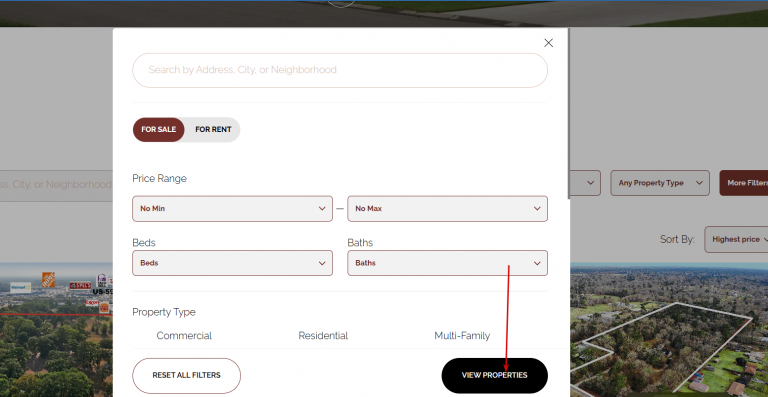Open the partly hidden dropdown left of Any Property Type
768x397 pixels.
[x=585, y=183]
